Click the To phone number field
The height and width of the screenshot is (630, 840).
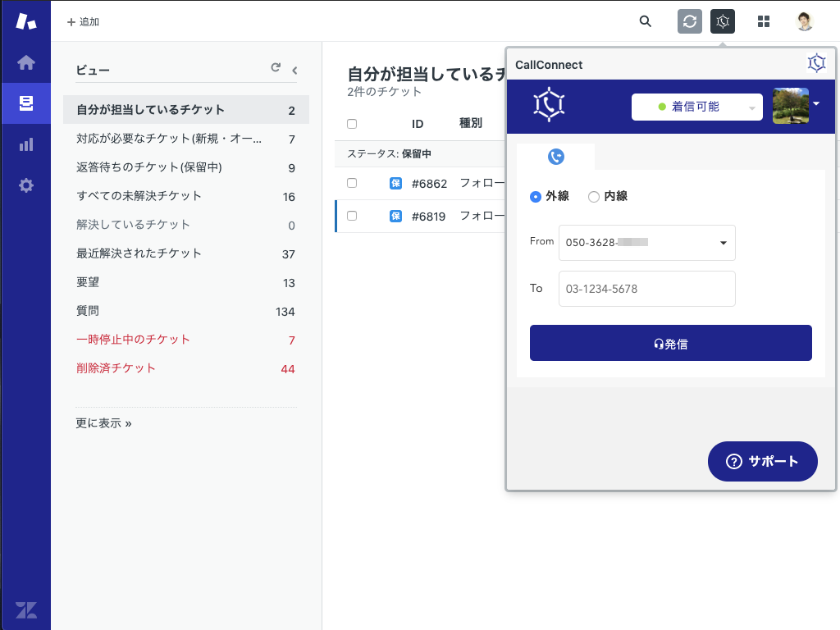click(x=646, y=289)
